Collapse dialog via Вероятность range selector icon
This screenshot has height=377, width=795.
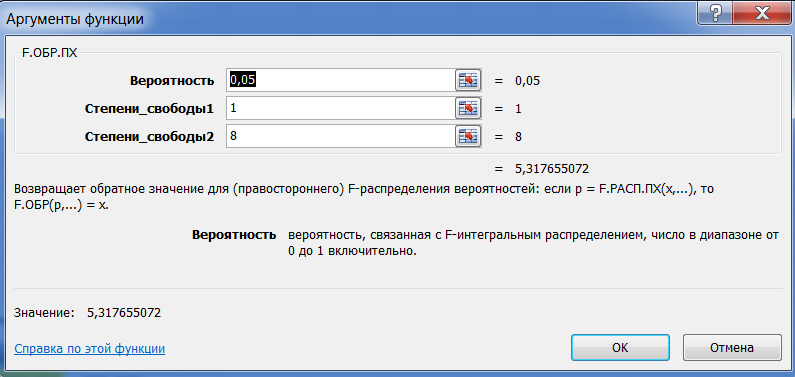coord(468,81)
